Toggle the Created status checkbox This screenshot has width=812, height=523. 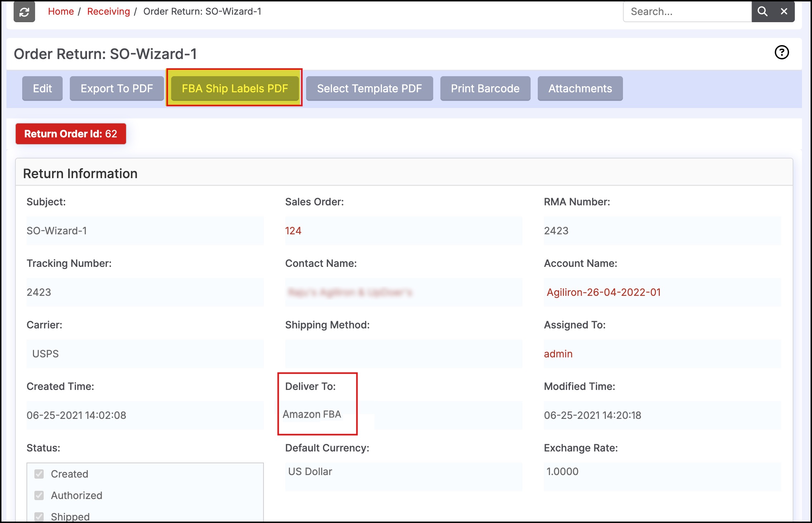coord(39,474)
